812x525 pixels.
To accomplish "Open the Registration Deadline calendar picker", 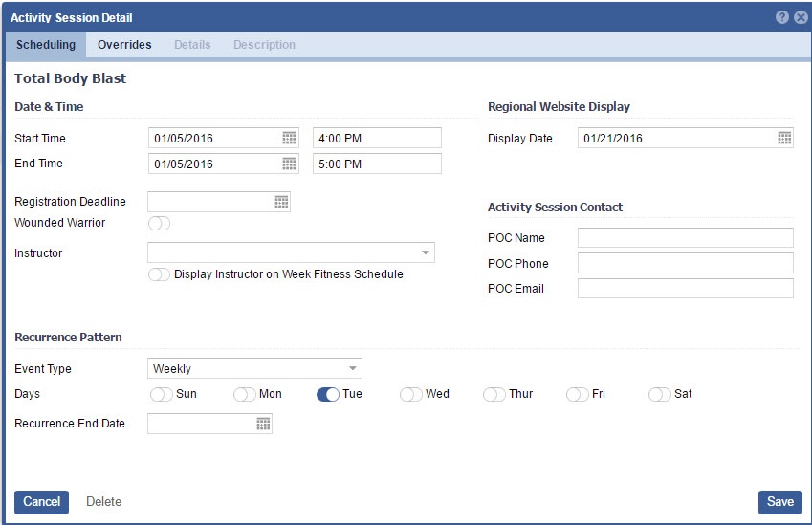I will coord(281,202).
